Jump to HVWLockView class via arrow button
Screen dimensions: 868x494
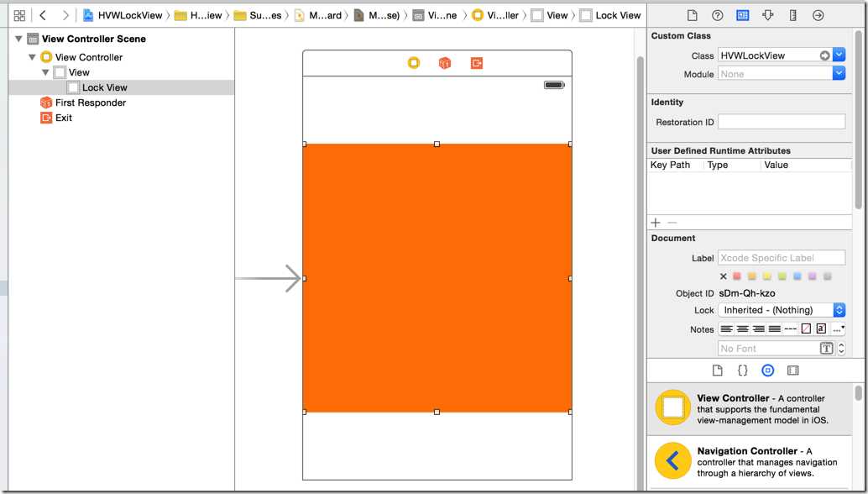[825, 55]
